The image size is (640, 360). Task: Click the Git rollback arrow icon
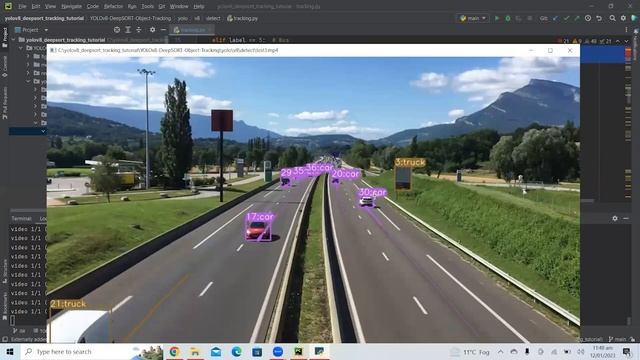(x=599, y=18)
